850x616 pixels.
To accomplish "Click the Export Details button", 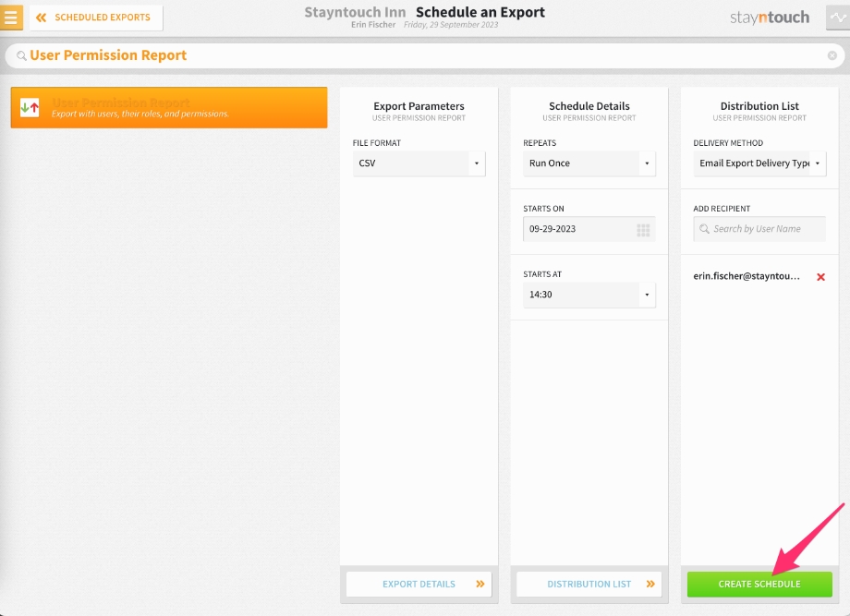I will tap(419, 584).
